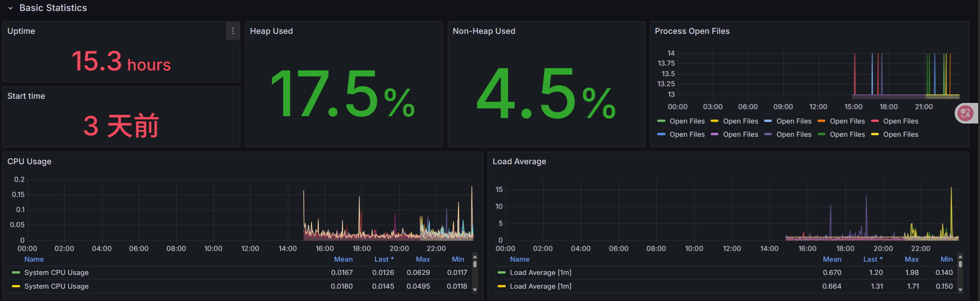Click the Process Open Files panel title
This screenshot has width=980, height=301.
(692, 31)
